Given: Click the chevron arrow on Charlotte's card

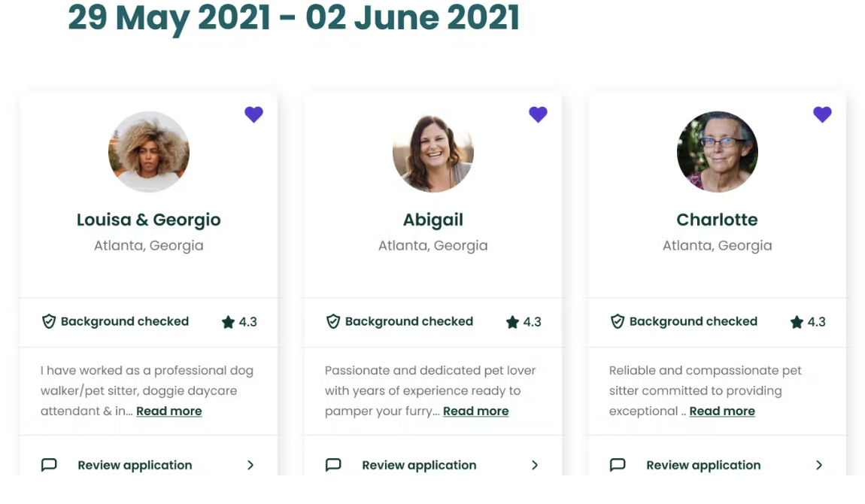Looking at the screenshot, I should pyautogui.click(x=818, y=466).
